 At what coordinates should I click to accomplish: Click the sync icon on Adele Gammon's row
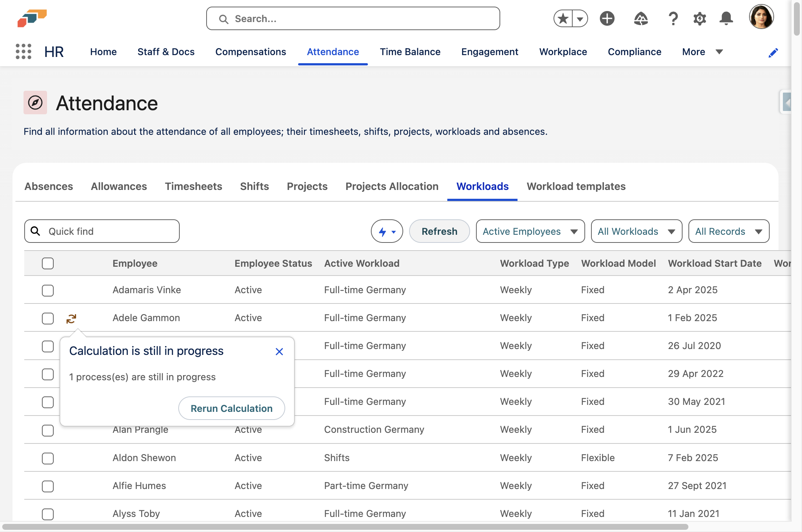(71, 318)
